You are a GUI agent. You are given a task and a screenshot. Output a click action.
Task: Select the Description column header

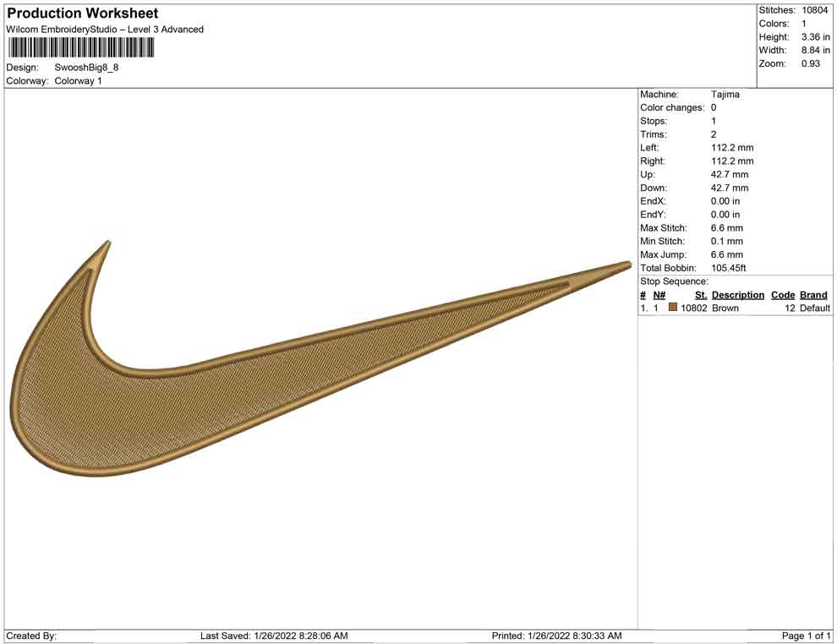pos(737,295)
